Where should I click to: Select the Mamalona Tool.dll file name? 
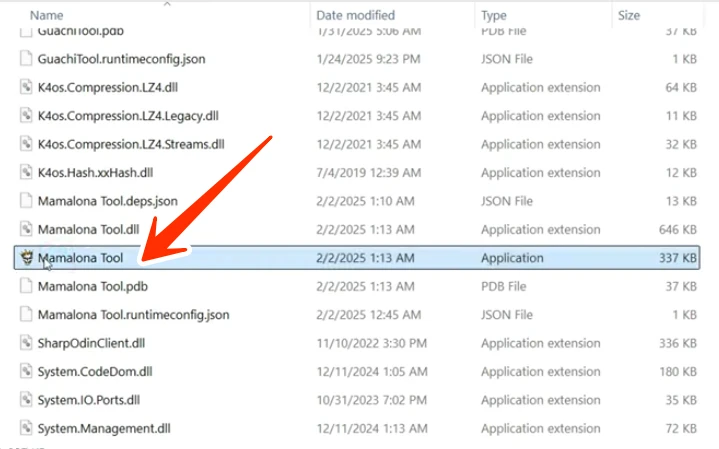tap(88, 230)
